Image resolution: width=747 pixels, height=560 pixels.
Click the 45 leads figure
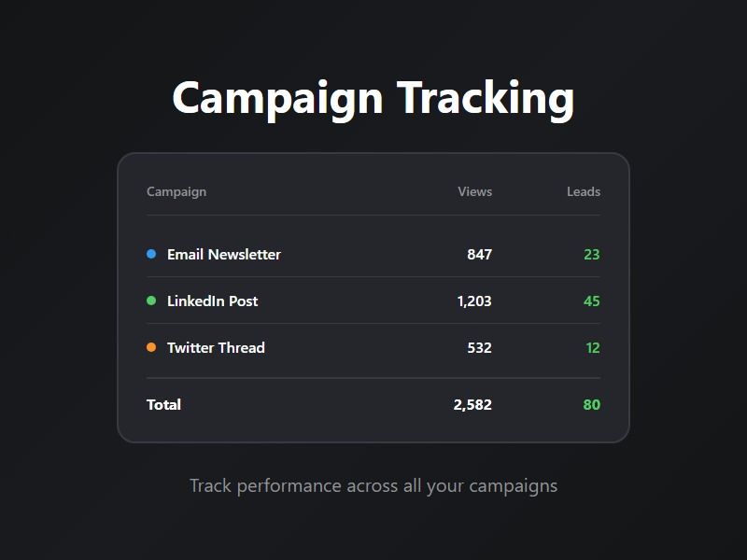(591, 301)
